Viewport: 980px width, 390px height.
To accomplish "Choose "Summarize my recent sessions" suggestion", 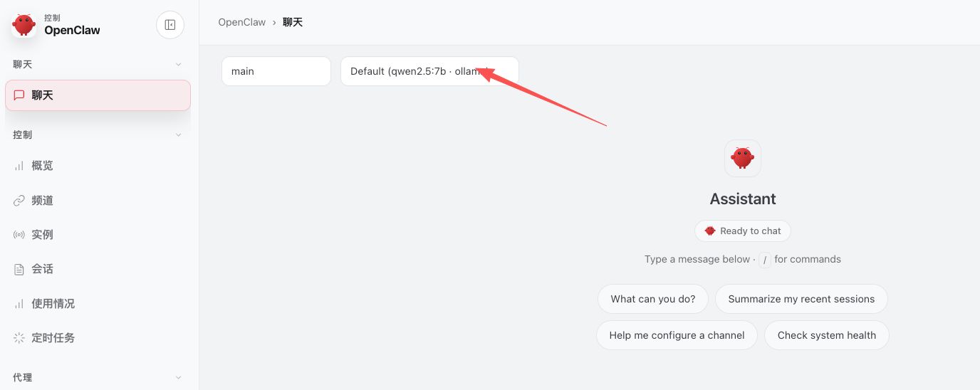I will (x=801, y=299).
